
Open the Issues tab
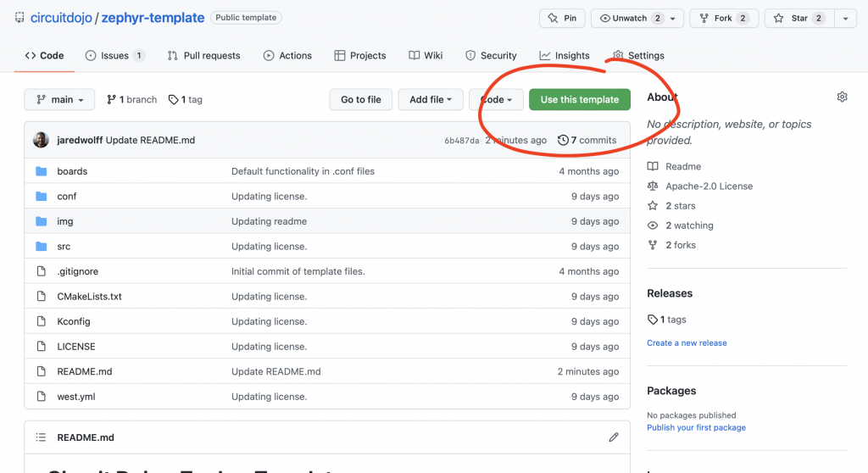tap(115, 55)
